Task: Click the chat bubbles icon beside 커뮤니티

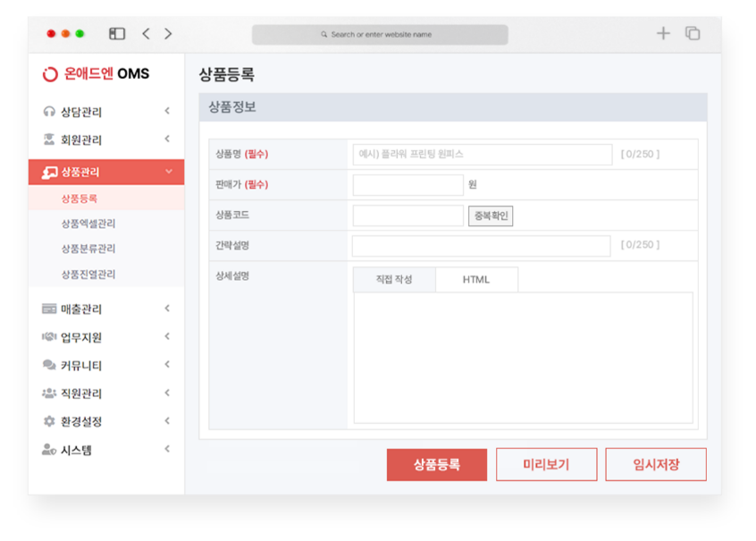Action: pyautogui.click(x=49, y=365)
